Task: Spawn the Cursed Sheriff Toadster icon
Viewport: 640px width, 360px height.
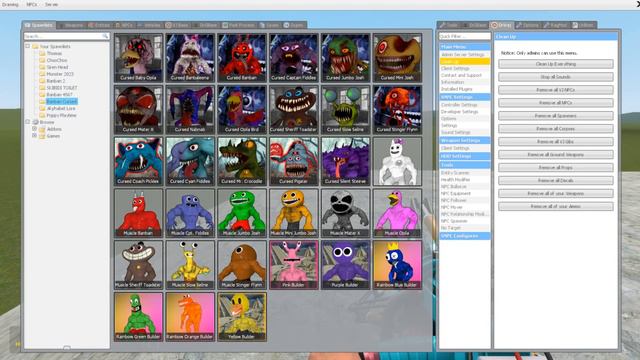Action: tap(294, 109)
